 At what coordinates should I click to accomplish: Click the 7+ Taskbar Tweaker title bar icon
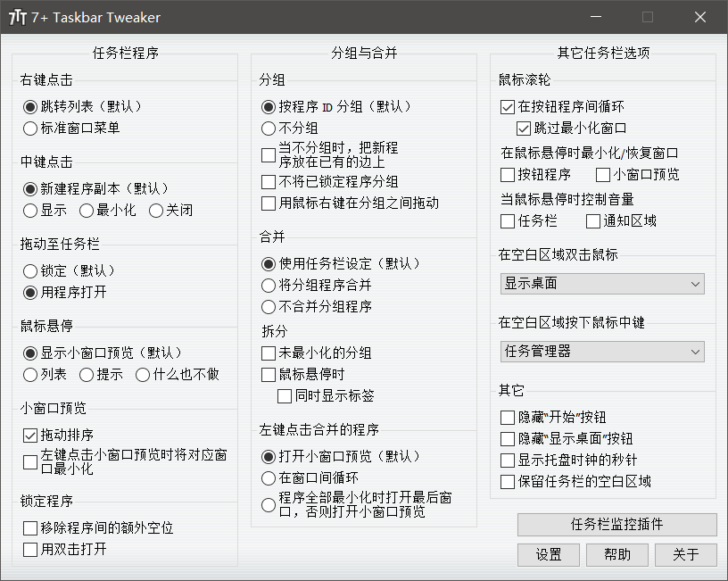tap(17, 18)
